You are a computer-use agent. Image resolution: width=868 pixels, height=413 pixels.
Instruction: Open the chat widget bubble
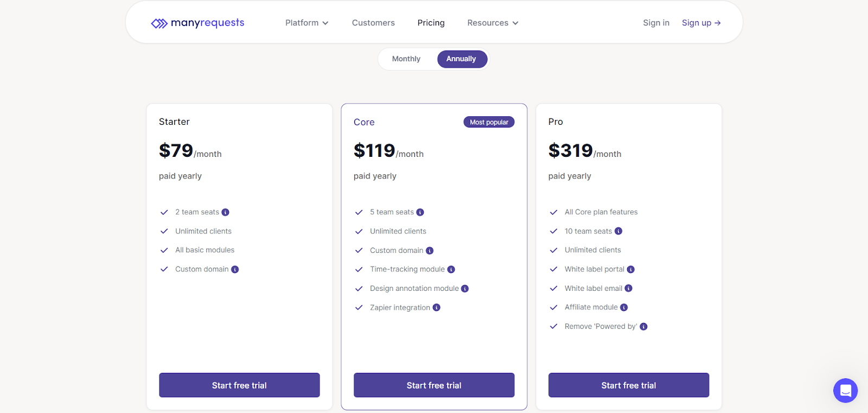tap(845, 390)
